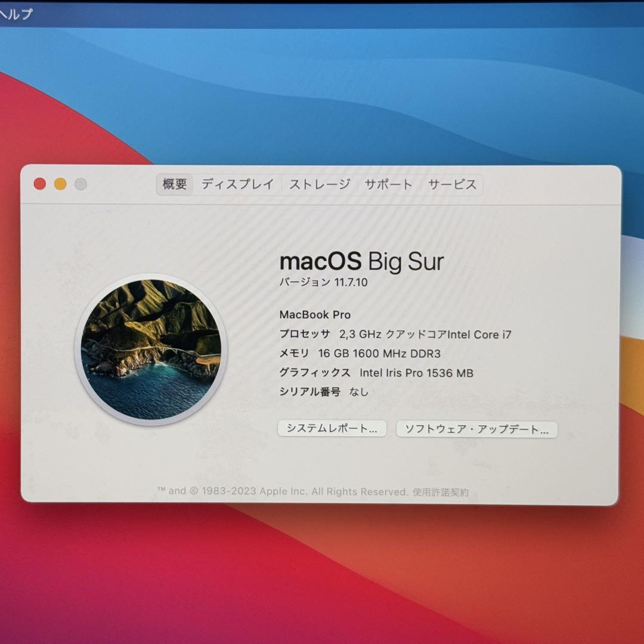Select the サポート tab

coord(389,184)
